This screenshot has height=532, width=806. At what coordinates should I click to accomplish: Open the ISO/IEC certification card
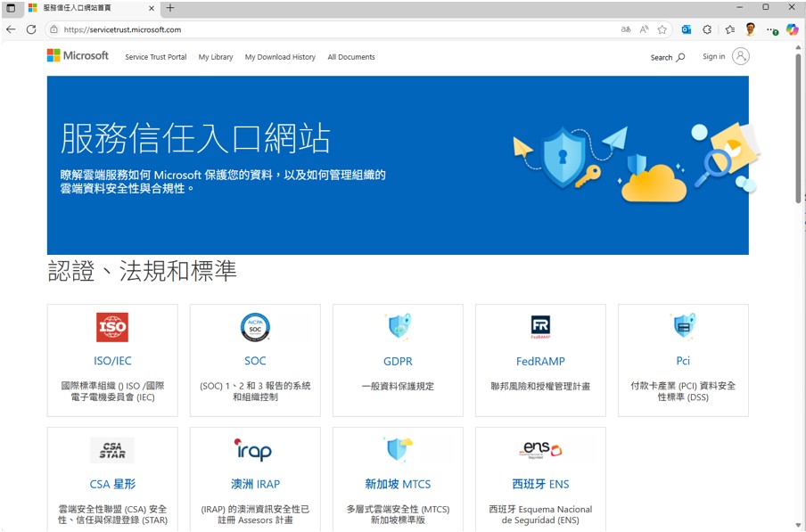112,360
